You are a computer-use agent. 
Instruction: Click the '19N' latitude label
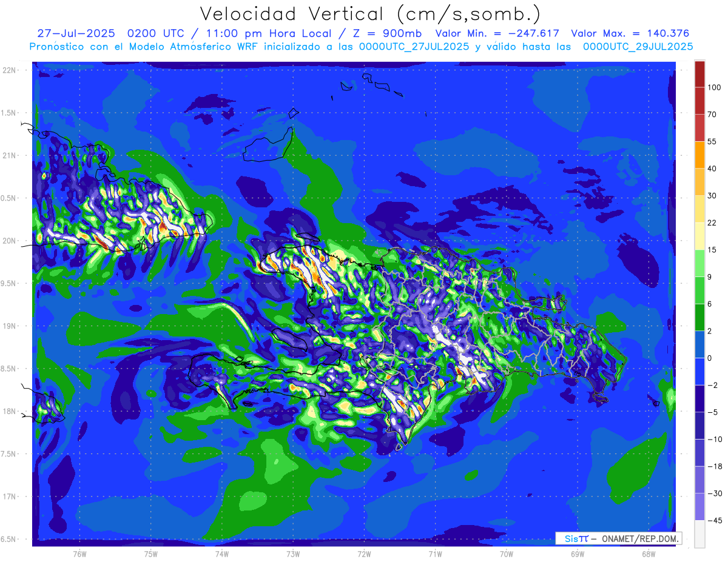click(10, 326)
